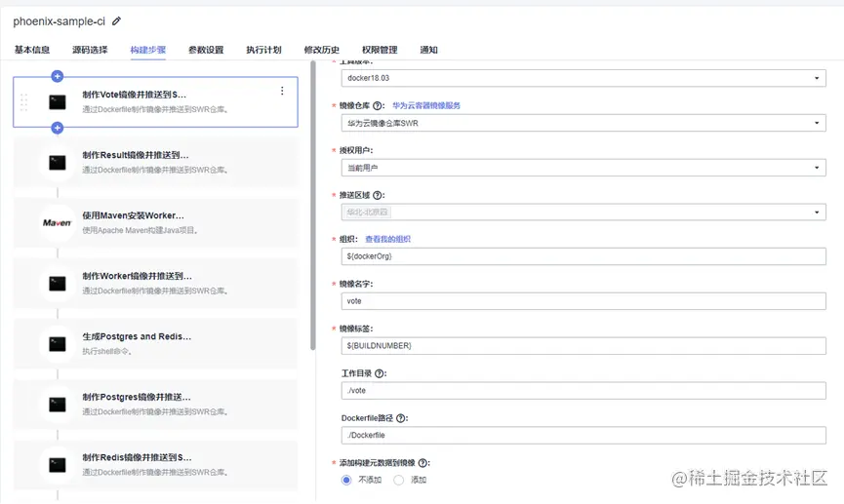Screen dimensions: 844x504
Task: Click the pencil edit icon beside phoenix-sample-ci
Action: [x=116, y=21]
